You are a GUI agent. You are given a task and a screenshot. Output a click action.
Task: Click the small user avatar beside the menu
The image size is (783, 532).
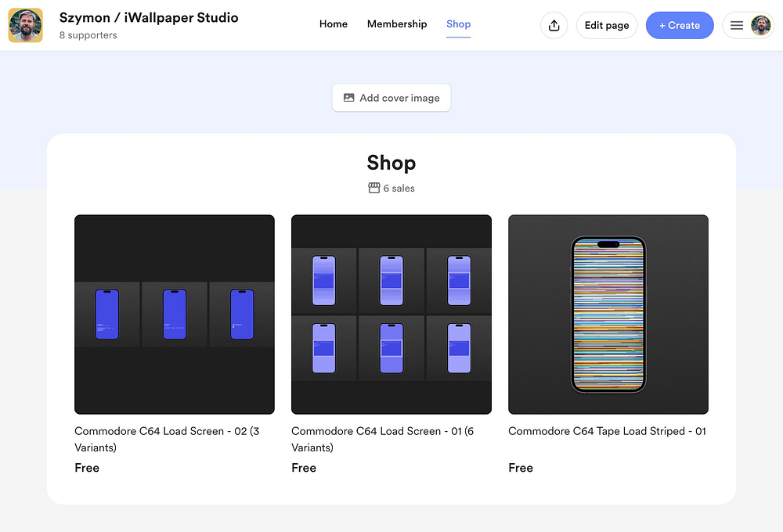coord(760,26)
